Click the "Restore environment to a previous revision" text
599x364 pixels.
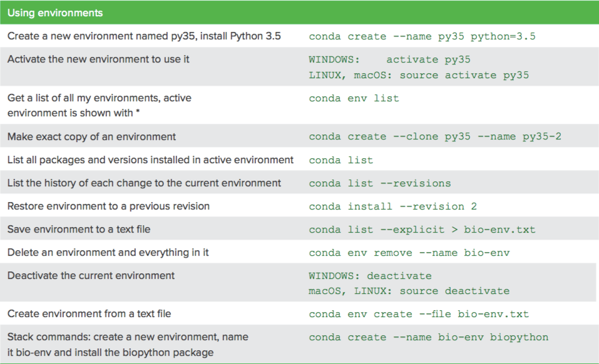108,206
